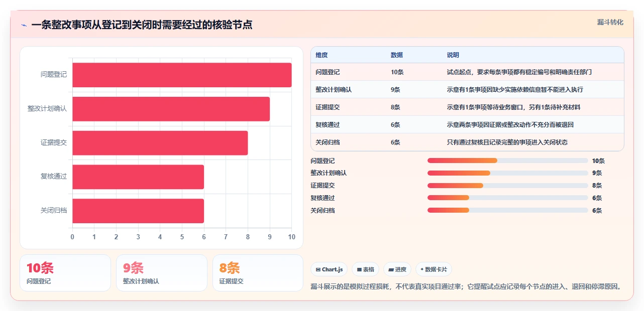Viewport: 644px width, 311px height.
Task: Select the Chart.js chip
Action: (329, 269)
